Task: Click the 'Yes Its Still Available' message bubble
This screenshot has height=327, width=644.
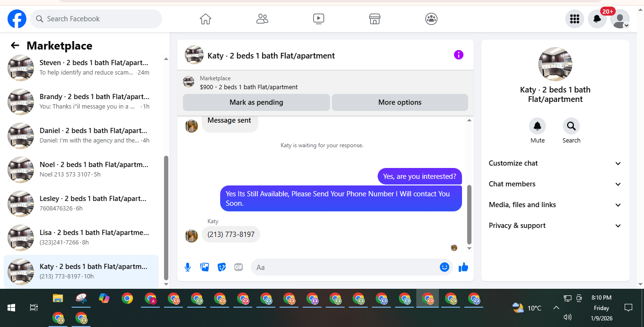Action: pyautogui.click(x=341, y=199)
